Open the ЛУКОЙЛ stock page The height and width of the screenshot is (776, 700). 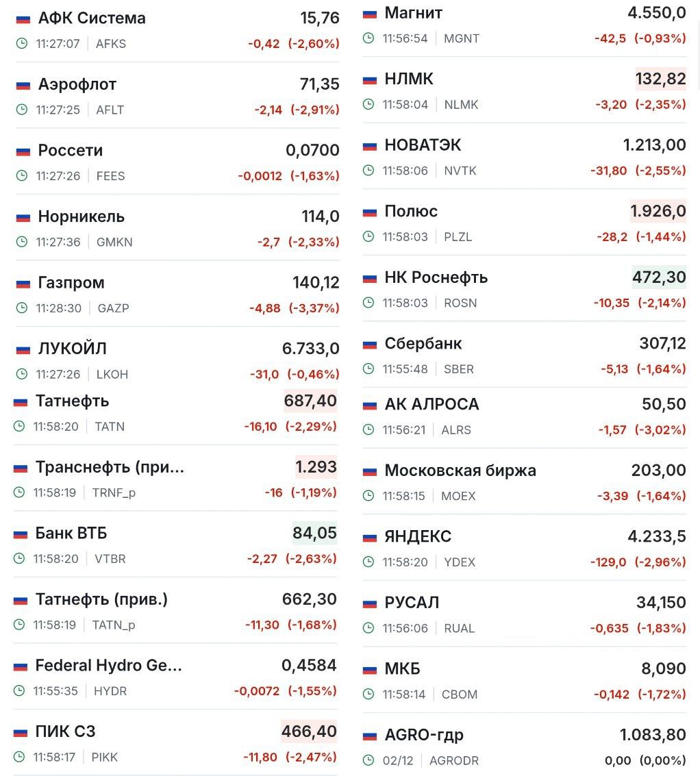(73, 349)
